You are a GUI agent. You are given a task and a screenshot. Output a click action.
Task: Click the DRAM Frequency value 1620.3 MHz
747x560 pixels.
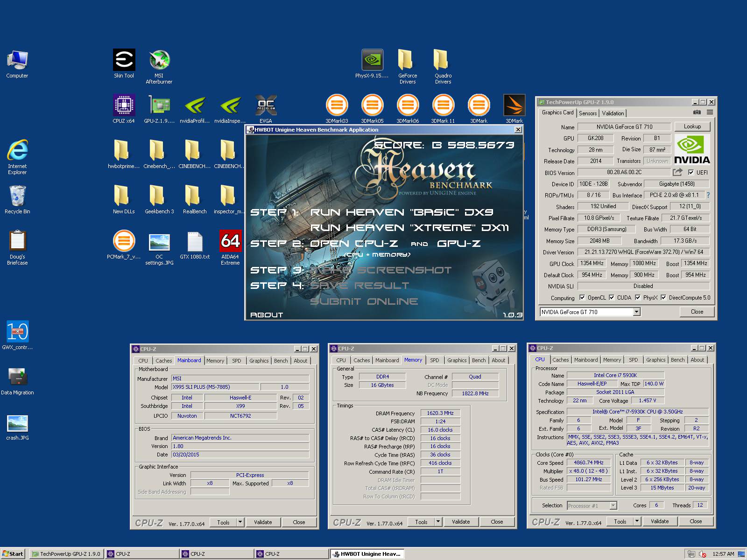click(440, 413)
